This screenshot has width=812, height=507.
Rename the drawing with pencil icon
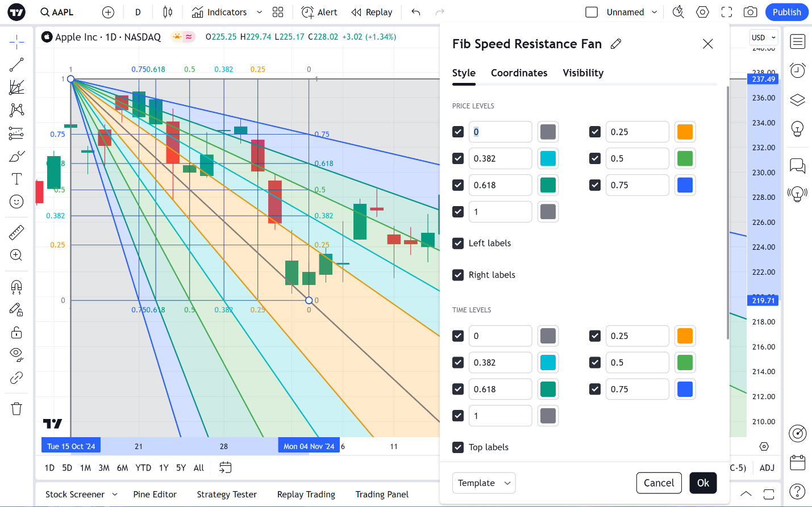(x=616, y=44)
